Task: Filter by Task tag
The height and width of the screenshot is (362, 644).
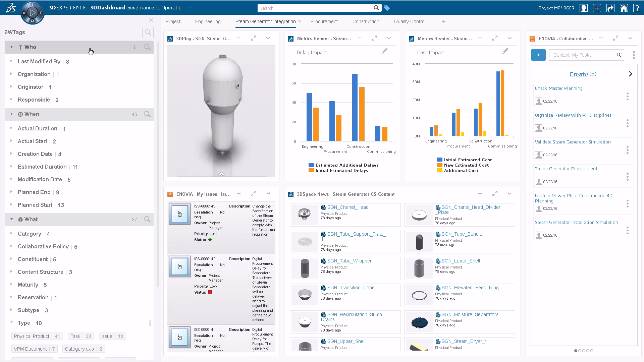Action: [80, 336]
